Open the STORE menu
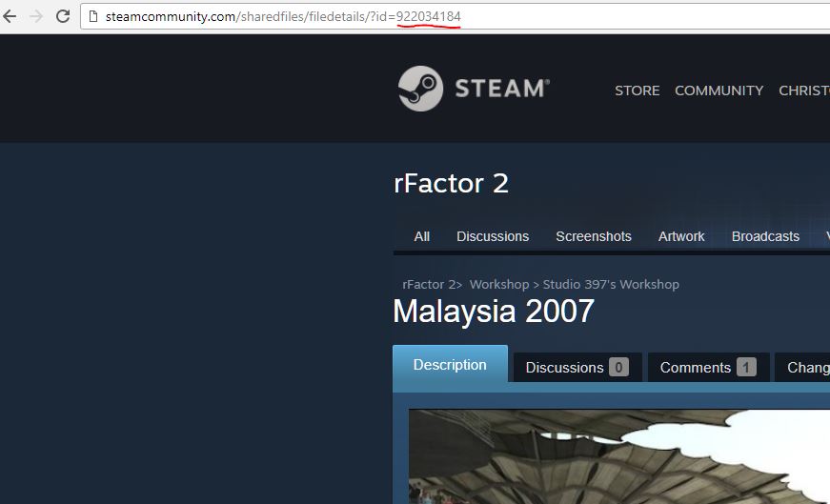The height and width of the screenshot is (504, 830). click(637, 91)
